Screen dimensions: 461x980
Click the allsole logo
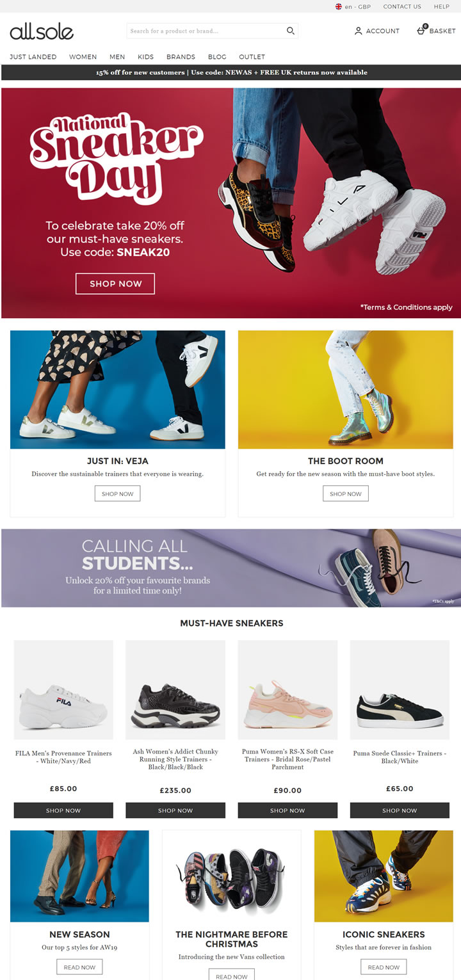pyautogui.click(x=42, y=31)
